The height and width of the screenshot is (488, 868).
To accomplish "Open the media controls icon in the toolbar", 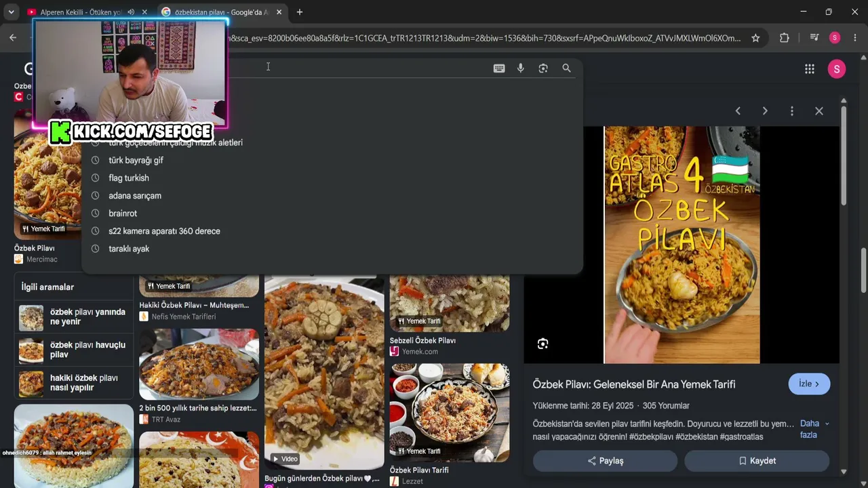I will tap(814, 38).
